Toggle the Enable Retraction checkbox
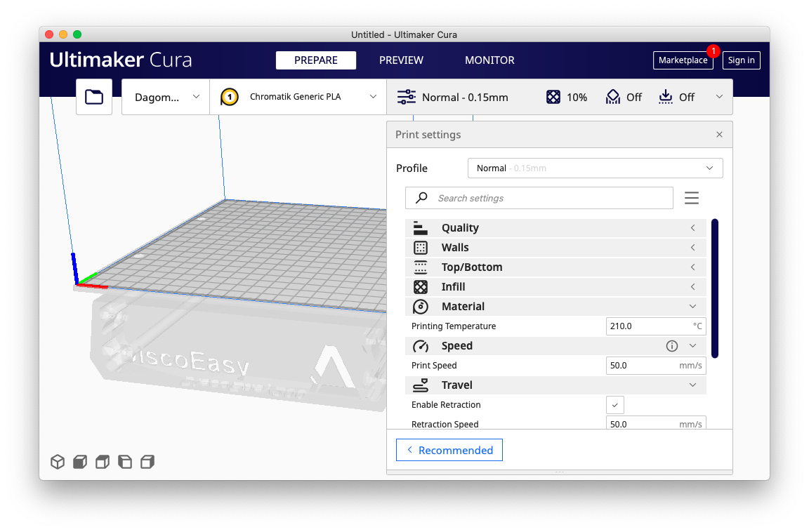The width and height of the screenshot is (809, 532). 614,405
